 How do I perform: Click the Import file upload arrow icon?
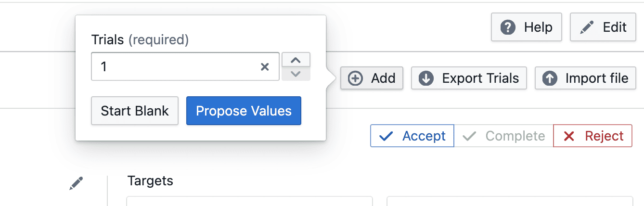550,78
